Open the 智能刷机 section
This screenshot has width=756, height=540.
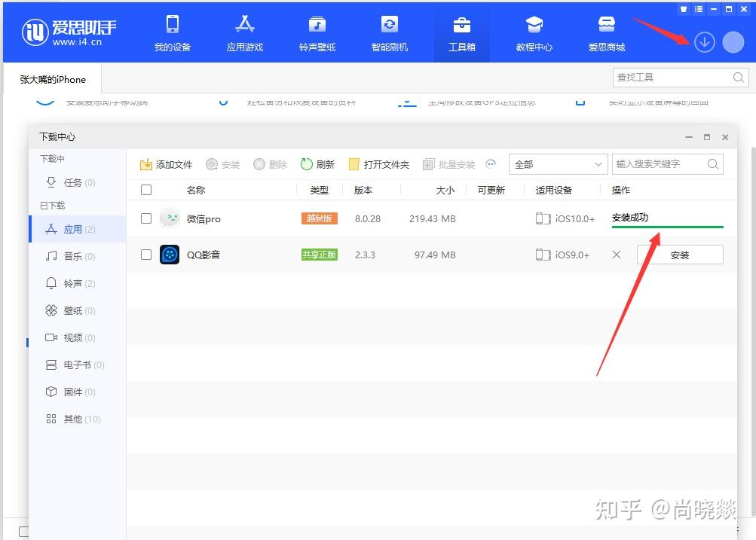(389, 32)
